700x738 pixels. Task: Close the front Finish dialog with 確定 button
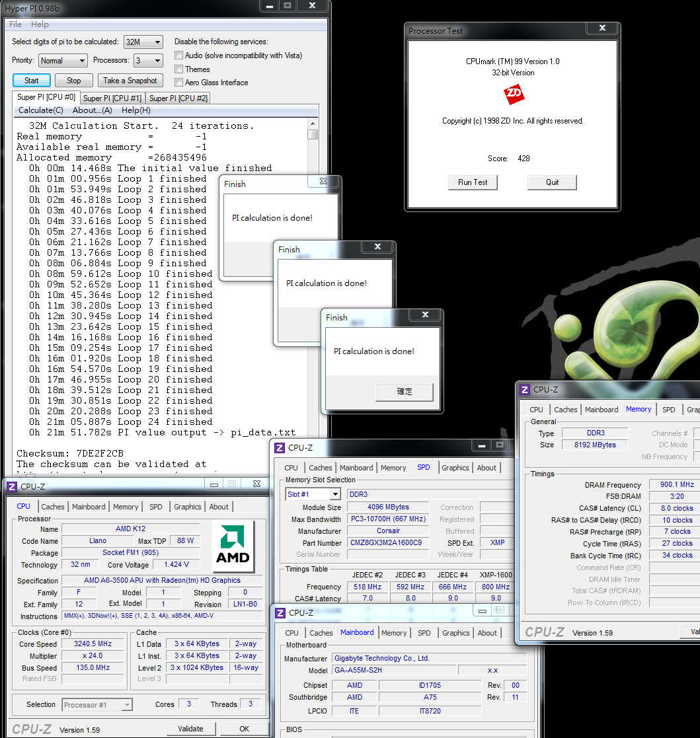pos(425,314)
